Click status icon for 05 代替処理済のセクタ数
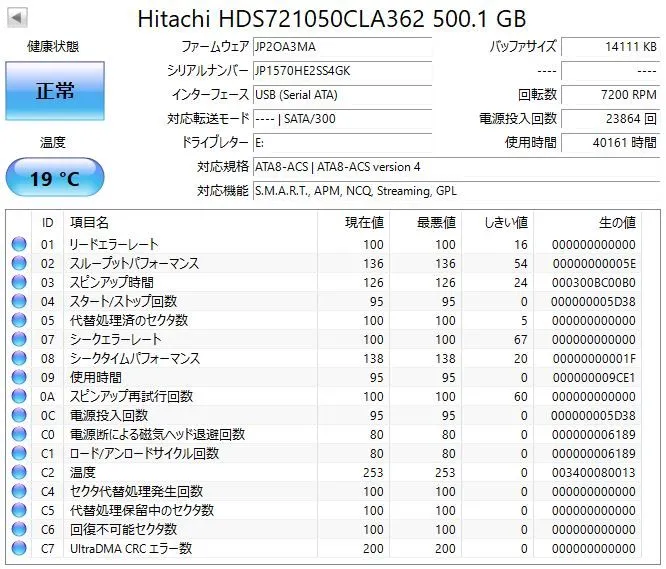Screen dimensions: 666x569 [19, 320]
